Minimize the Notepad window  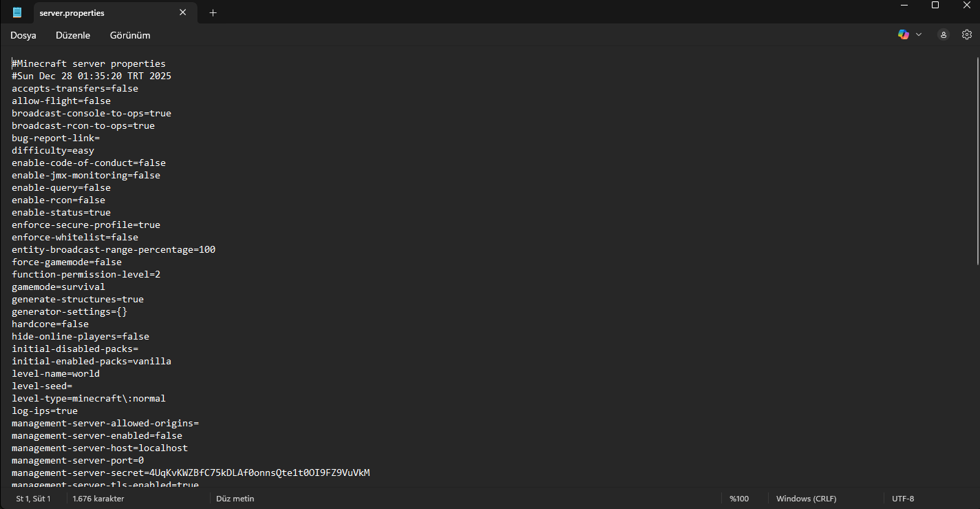[904, 6]
